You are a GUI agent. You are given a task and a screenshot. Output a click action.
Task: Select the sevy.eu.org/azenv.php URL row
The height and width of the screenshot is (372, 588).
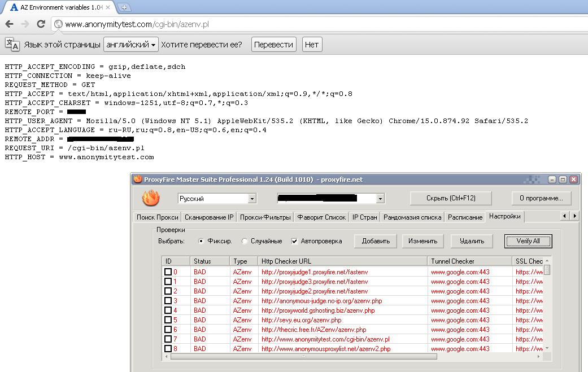302,320
